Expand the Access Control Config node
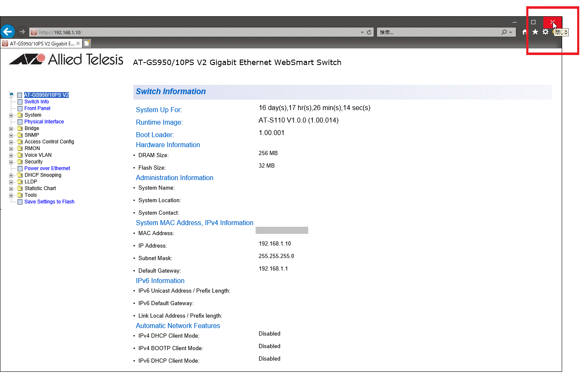This screenshot has width=588, height=376. [11, 142]
